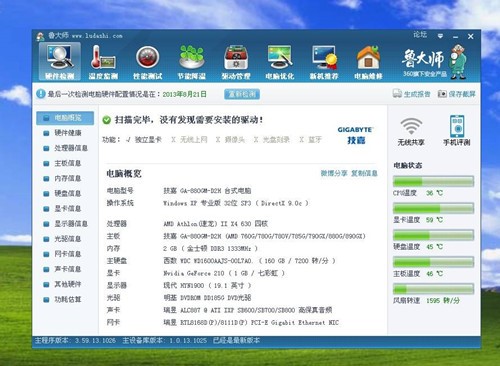Image resolution: width=500 pixels, height=366 pixels.
Task: Select 其他硬件 in the sidebar
Action: pyautogui.click(x=65, y=284)
